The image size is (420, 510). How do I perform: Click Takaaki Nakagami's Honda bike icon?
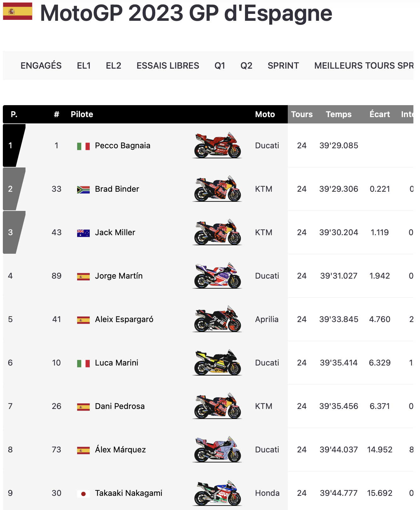click(x=217, y=493)
